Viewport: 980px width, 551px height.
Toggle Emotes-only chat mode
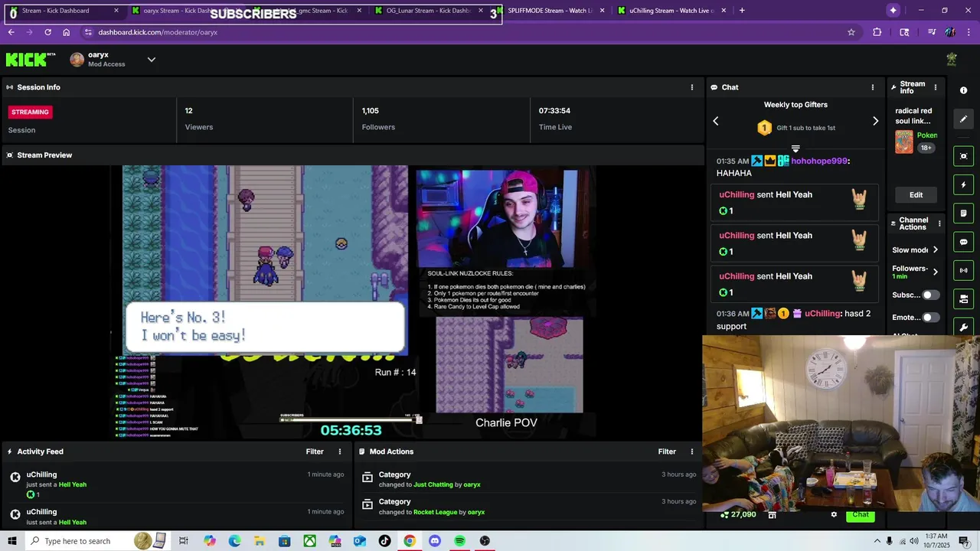point(930,317)
